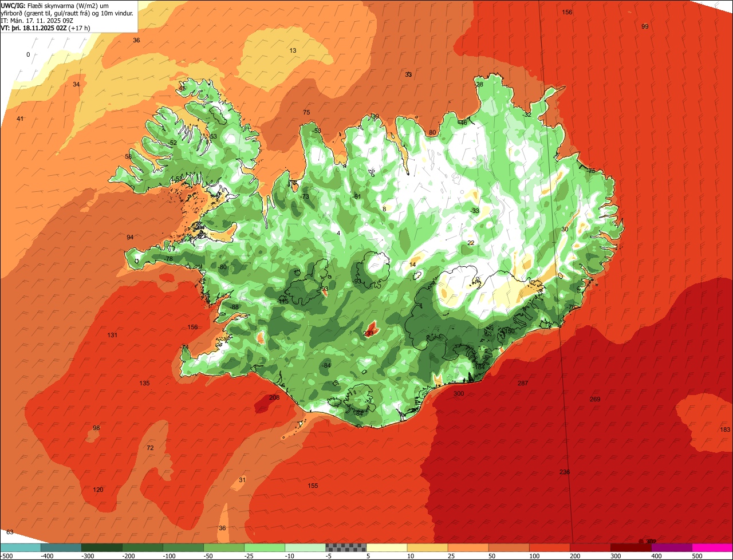Viewport: 733px width, 560px height.
Task: Click the map value '-73' in northwest Iceland
Action: (305, 196)
